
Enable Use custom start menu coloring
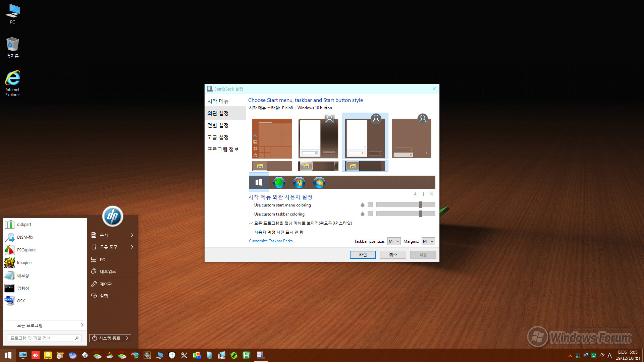251,205
